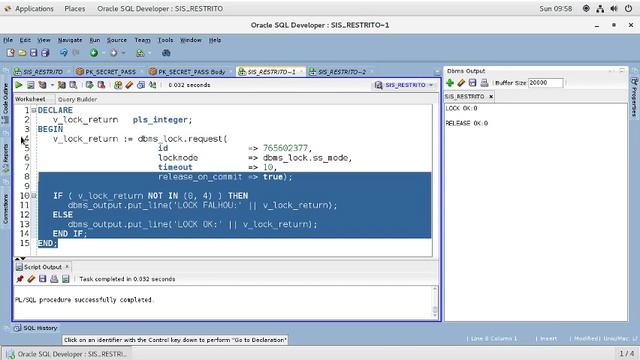Click the Save icon in main toolbar
This screenshot has width=640, height=360.
coord(33,53)
